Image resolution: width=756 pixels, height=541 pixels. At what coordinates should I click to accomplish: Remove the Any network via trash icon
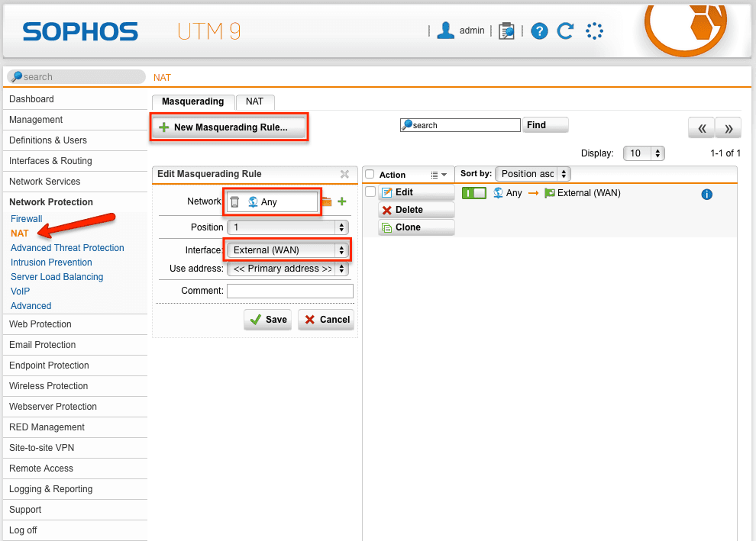tap(234, 202)
